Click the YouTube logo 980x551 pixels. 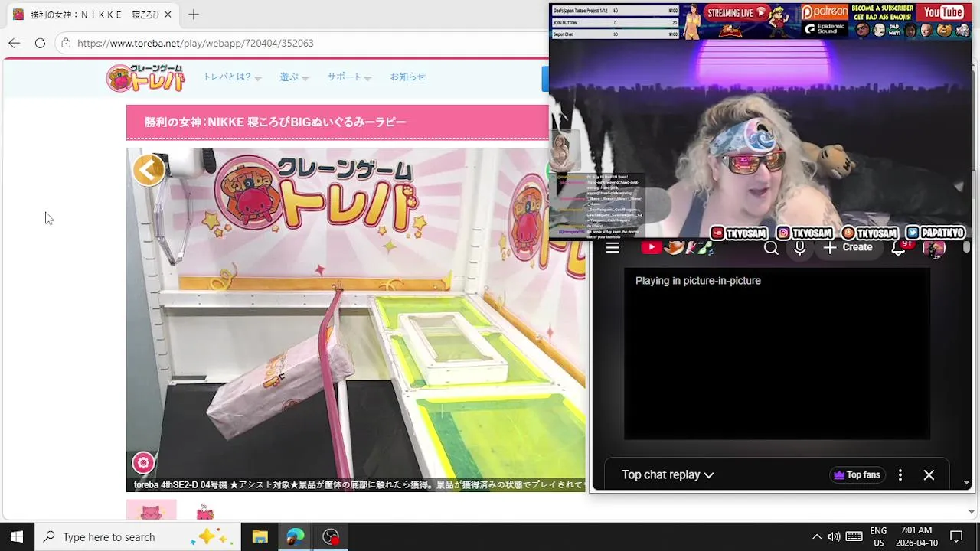pyautogui.click(x=678, y=247)
